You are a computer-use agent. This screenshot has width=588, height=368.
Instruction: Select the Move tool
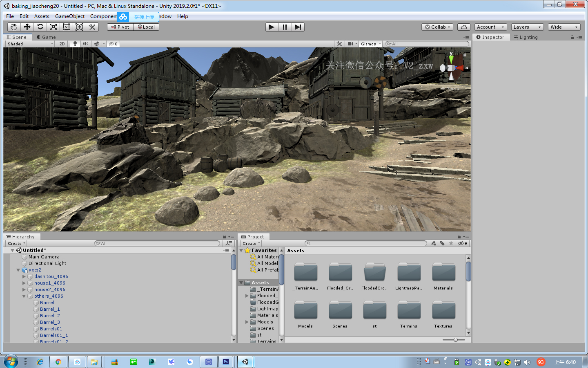click(27, 27)
